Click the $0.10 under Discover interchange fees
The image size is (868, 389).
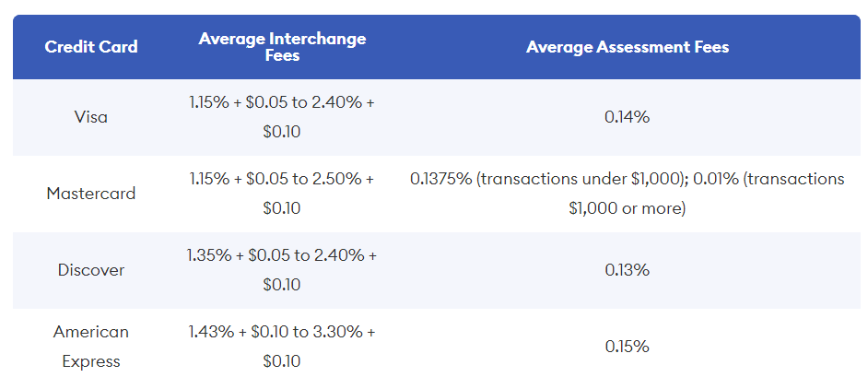click(x=282, y=285)
